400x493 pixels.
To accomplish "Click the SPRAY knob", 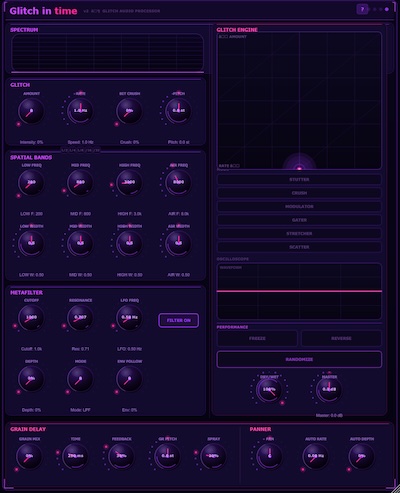I will coord(214,456).
